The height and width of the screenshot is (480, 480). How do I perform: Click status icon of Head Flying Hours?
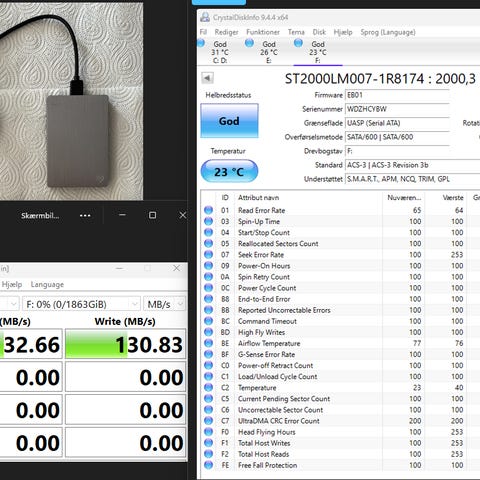209,432
